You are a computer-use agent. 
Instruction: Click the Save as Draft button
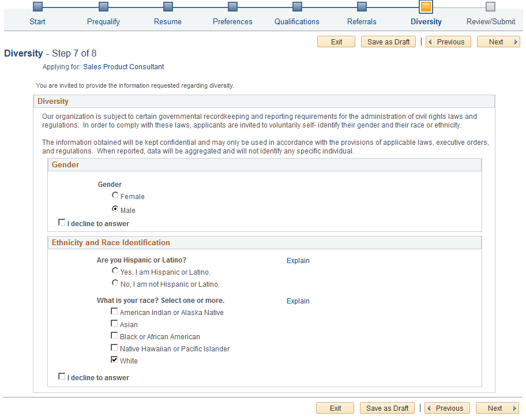[388, 42]
